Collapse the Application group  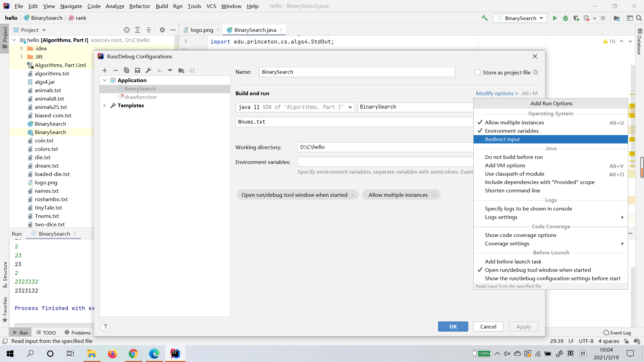(105, 80)
